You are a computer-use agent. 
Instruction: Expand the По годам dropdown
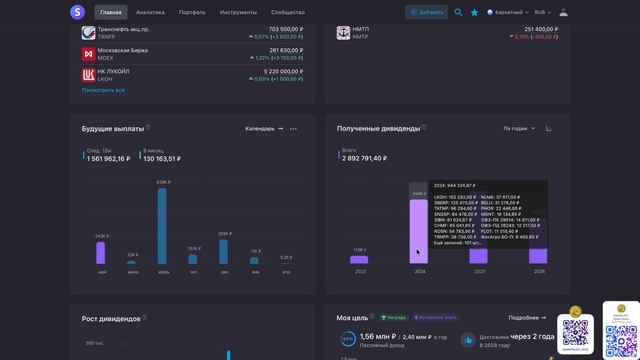(x=519, y=129)
